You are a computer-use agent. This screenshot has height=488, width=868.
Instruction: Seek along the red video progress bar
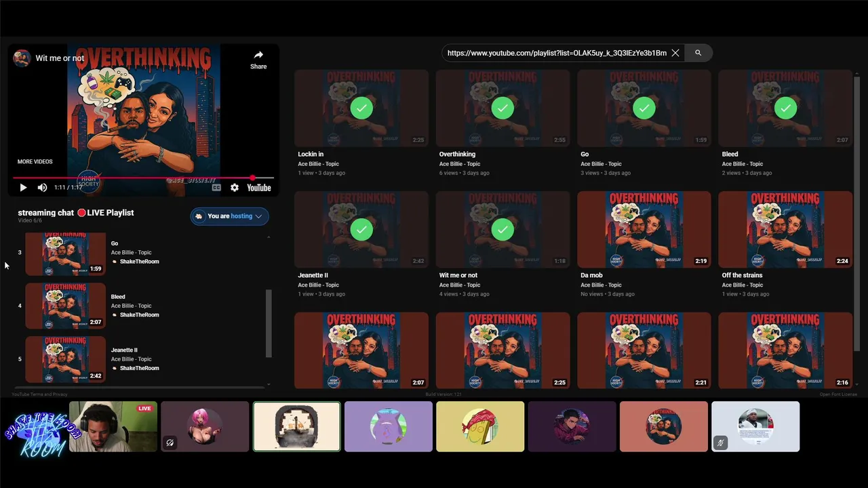click(143, 178)
